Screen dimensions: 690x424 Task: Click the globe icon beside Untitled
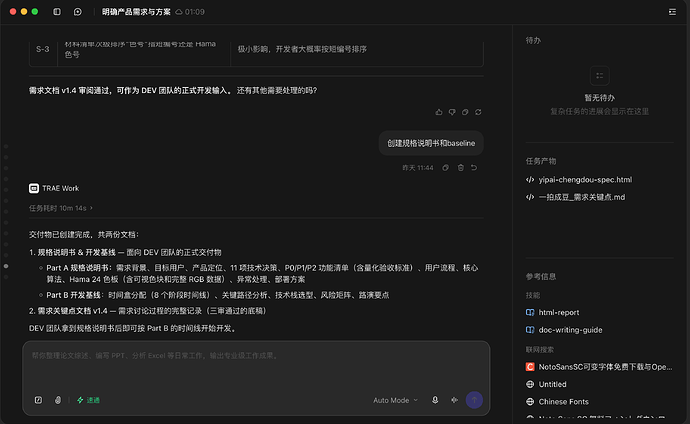[x=530, y=384]
